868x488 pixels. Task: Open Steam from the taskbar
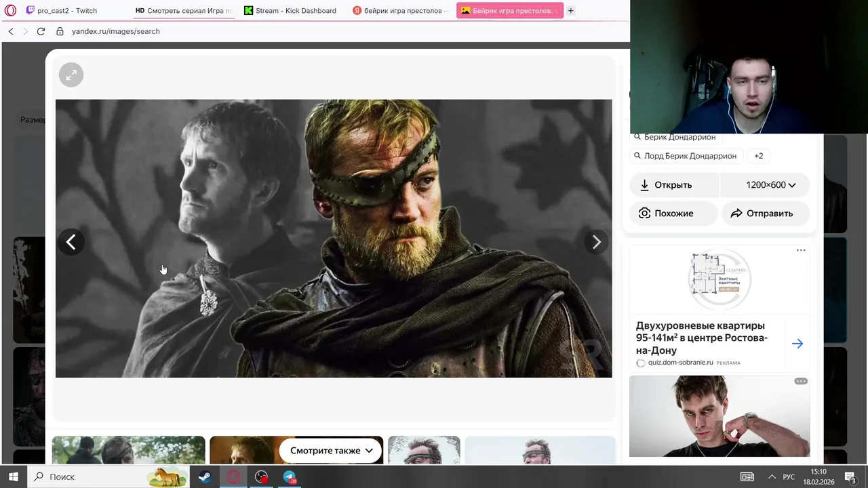(204, 476)
